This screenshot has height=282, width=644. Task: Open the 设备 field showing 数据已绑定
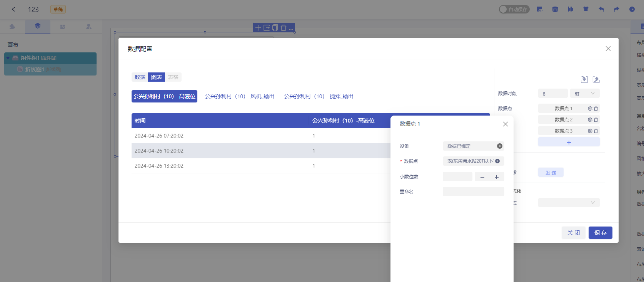474,146
